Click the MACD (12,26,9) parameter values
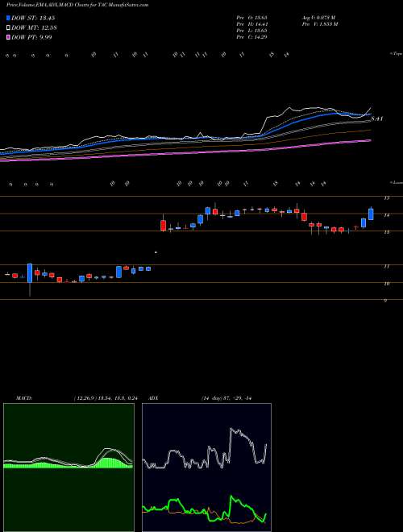This screenshot has height=532, width=403. 105,397
